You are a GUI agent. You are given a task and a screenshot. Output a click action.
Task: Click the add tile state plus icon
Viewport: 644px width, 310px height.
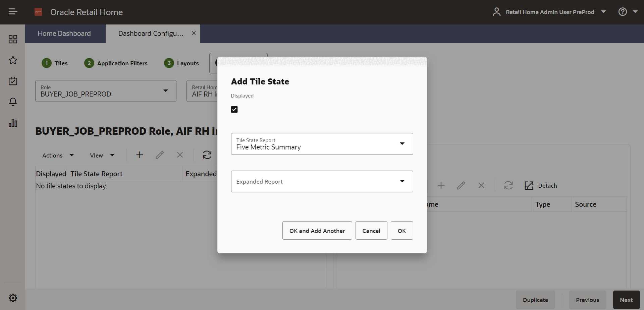pos(140,155)
